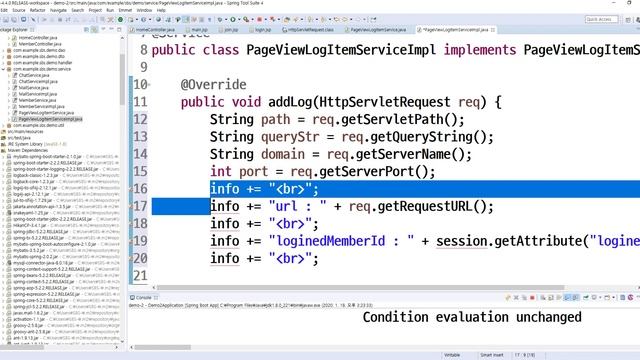Select MemberService.java in the tree
640x360 pixels.
point(37,100)
